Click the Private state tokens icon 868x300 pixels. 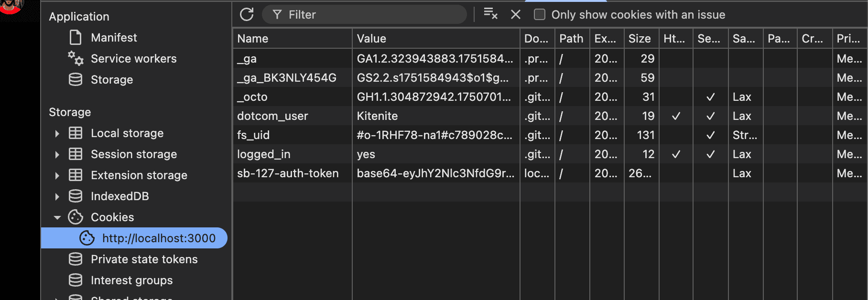[76, 259]
